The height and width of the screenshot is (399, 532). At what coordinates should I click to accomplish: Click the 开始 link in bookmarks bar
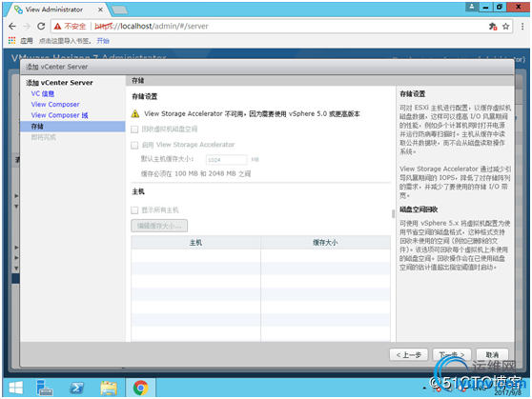(103, 41)
